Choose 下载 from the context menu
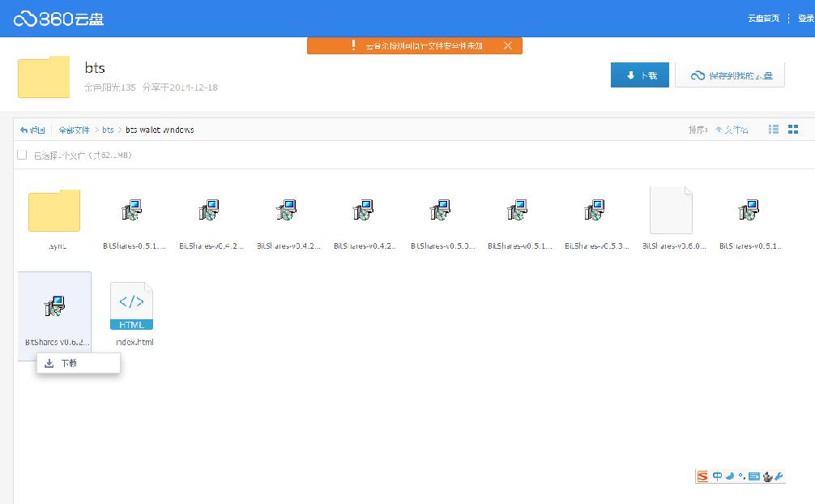815x504 pixels. click(70, 364)
